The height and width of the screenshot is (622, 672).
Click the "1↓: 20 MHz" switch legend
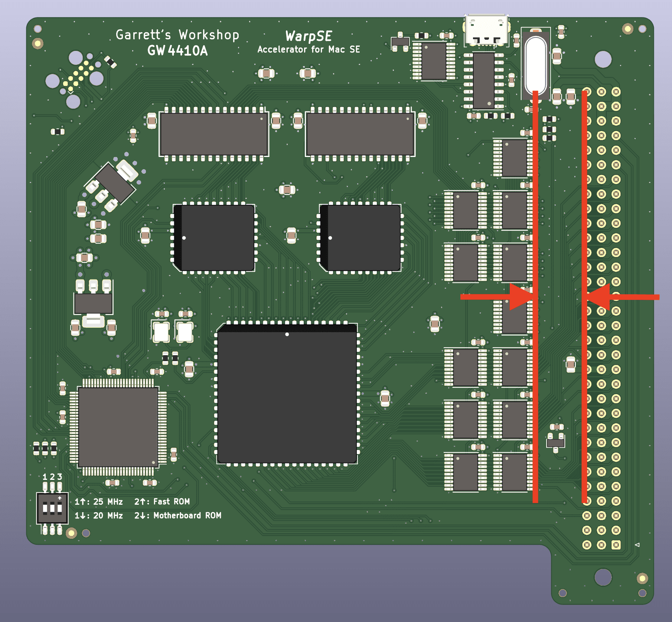[99, 515]
